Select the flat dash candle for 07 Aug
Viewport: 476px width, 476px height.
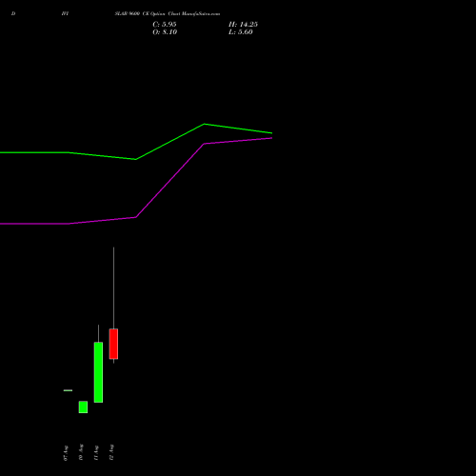click(68, 390)
